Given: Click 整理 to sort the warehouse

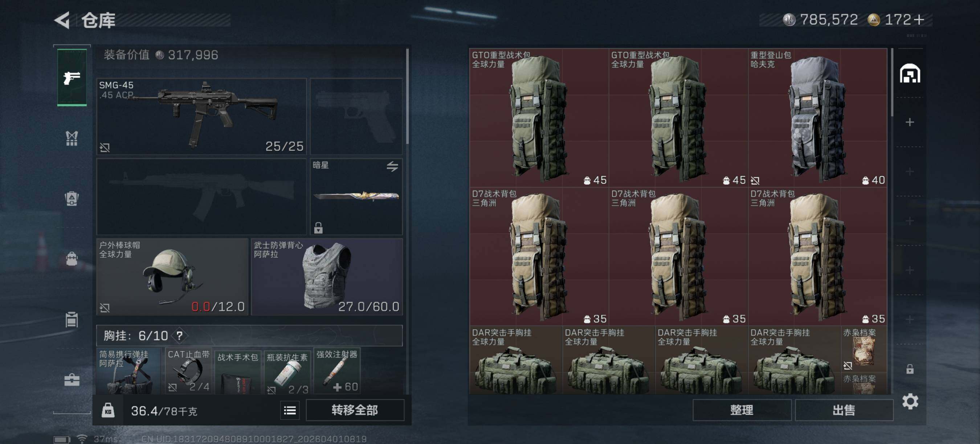Looking at the screenshot, I should pos(742,410).
